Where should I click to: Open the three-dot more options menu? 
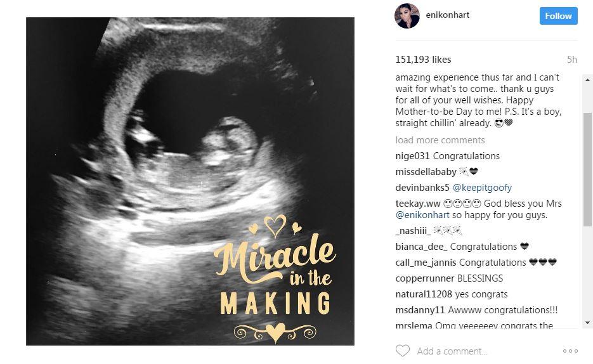point(570,351)
